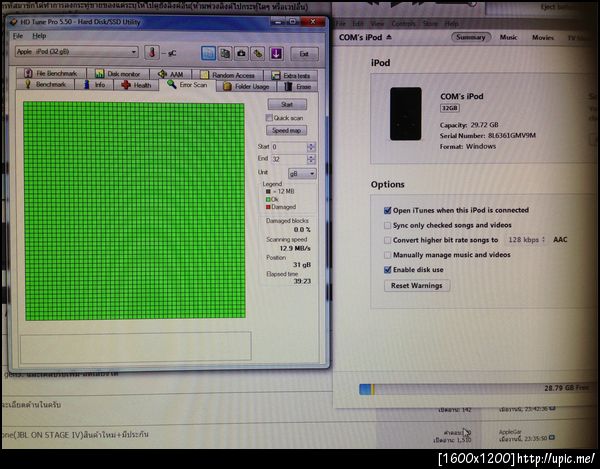
Task: Expand the 128 kbps bit rate dropdown
Action: point(526,240)
